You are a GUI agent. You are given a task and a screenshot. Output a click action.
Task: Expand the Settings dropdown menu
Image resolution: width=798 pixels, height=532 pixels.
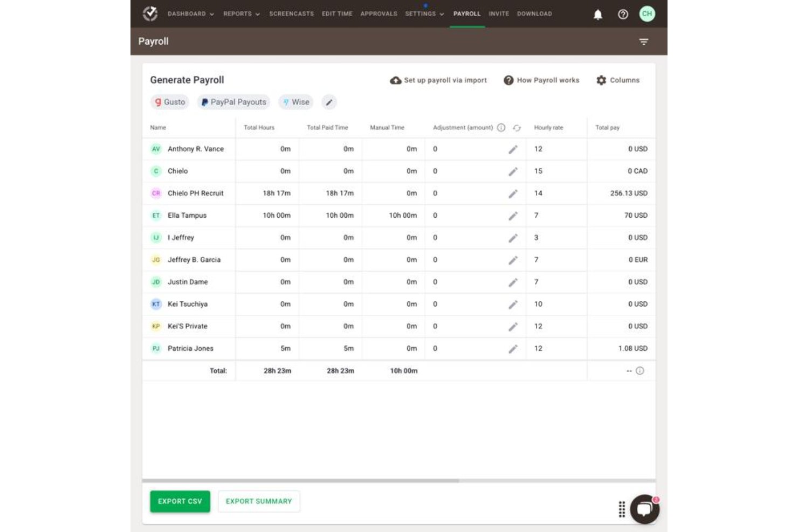[424, 14]
